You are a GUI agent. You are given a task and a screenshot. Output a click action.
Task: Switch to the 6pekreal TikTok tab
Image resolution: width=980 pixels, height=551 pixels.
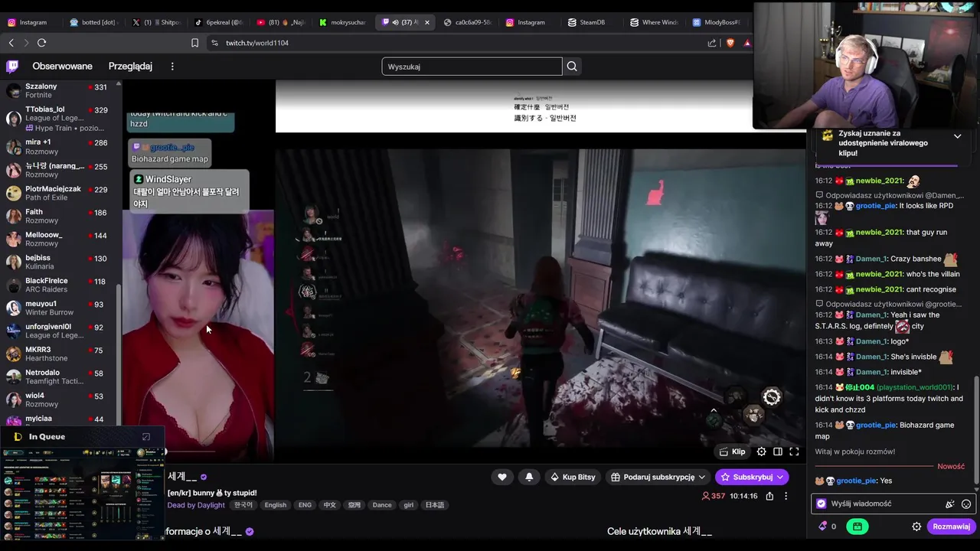coord(218,22)
